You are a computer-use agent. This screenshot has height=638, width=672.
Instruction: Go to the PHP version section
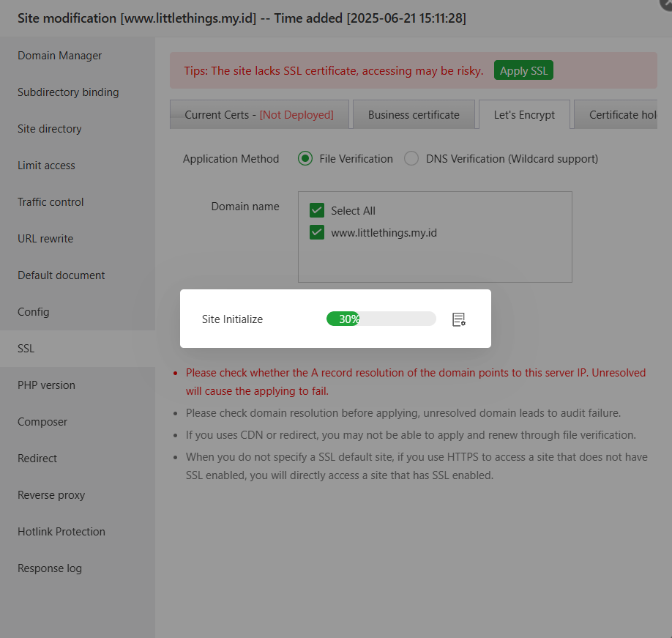(x=45, y=385)
